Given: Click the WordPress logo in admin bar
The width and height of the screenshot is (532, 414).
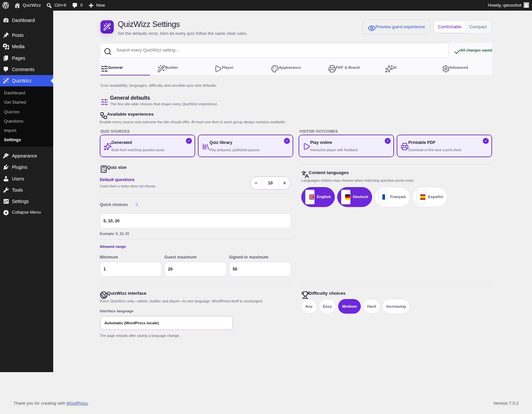Looking at the screenshot, I should coord(6,5).
